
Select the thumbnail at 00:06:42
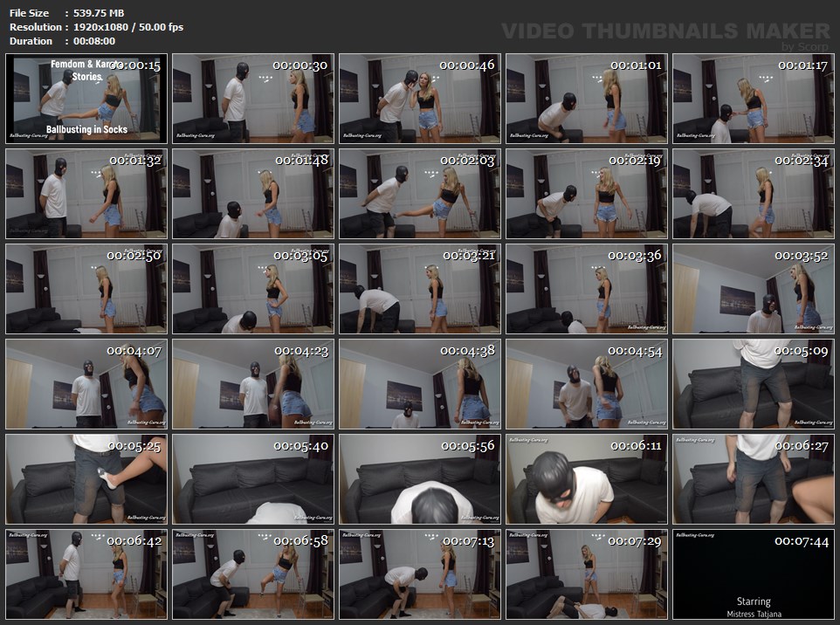[x=86, y=574]
